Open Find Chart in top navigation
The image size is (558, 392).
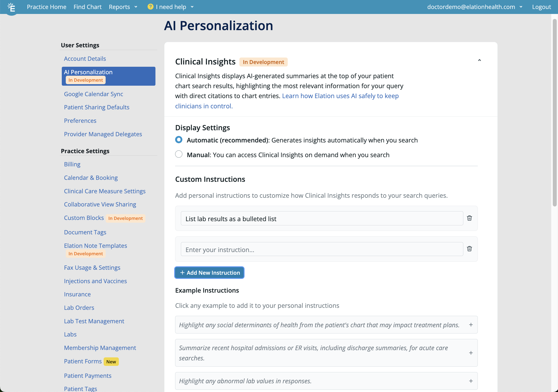tap(87, 7)
